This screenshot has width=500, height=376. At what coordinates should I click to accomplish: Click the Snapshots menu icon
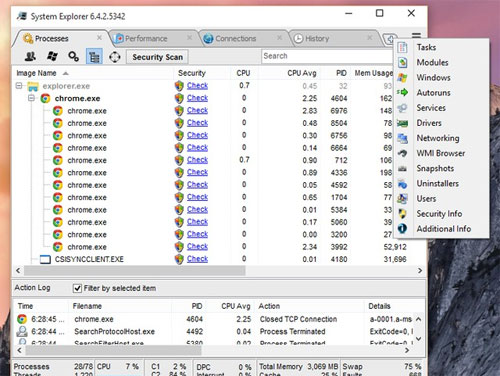[402, 168]
